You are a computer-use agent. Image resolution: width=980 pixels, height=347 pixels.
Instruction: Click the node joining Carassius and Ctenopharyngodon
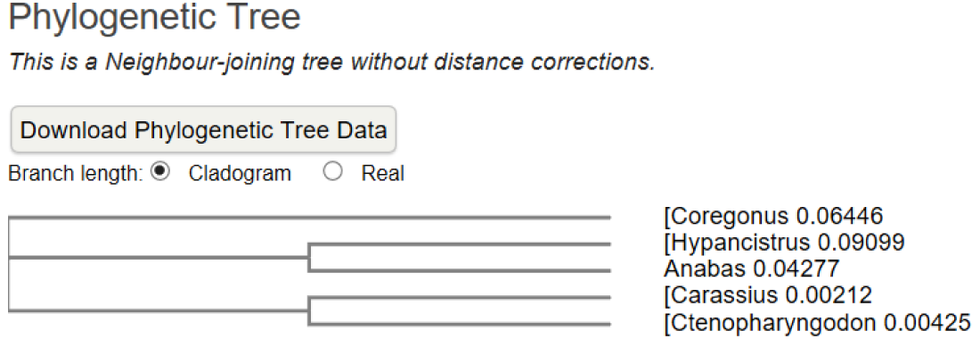click(309, 310)
